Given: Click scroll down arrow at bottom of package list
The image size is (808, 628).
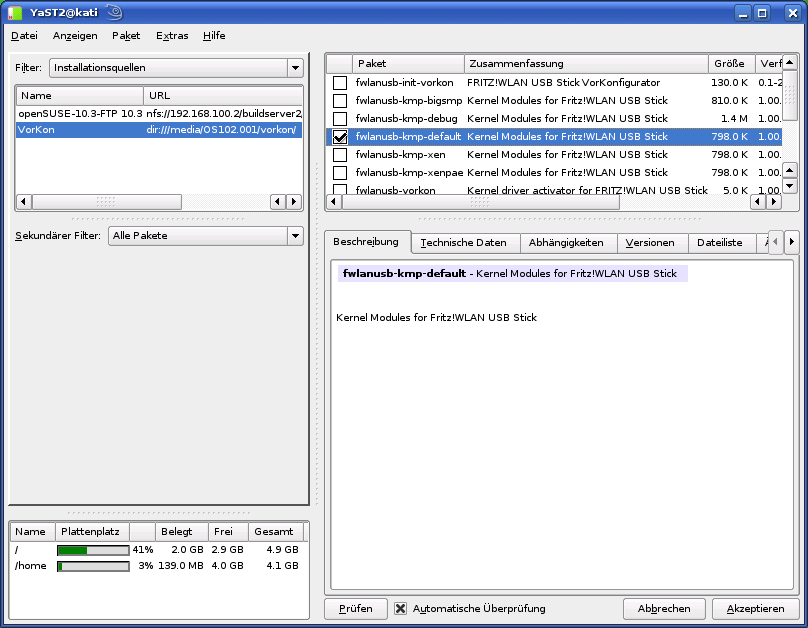Looking at the screenshot, I should tap(790, 185).
